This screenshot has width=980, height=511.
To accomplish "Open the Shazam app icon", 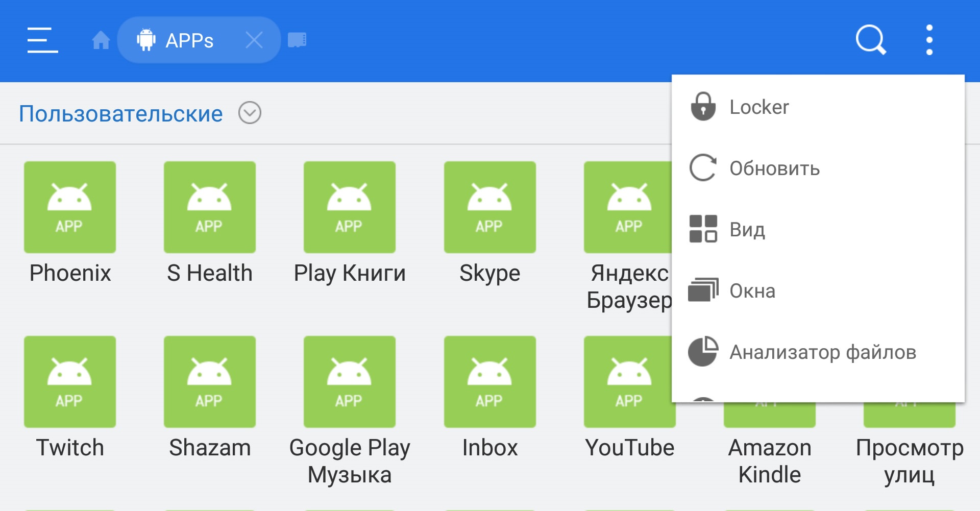I will click(x=210, y=382).
